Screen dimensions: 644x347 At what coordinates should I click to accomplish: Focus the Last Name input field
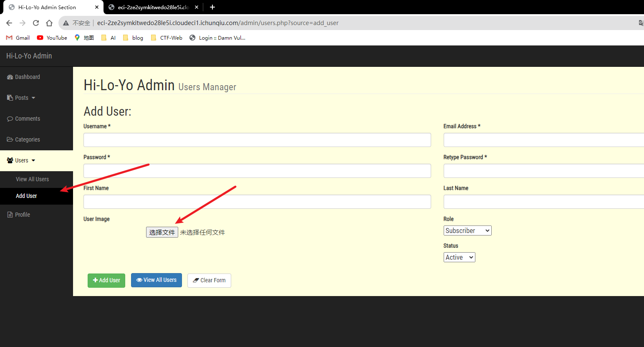(x=544, y=202)
